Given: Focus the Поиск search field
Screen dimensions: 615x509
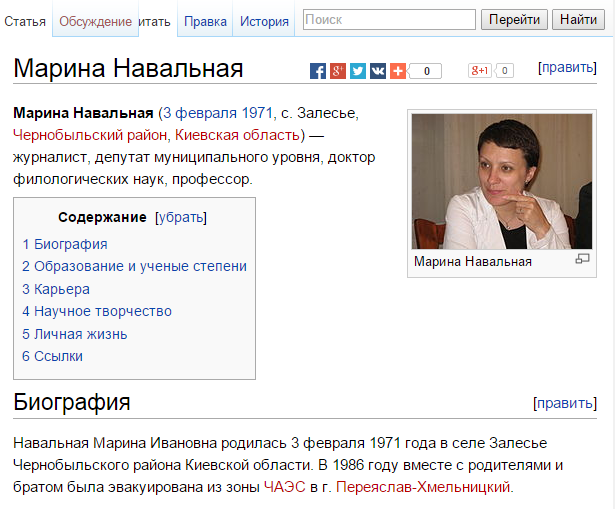Looking at the screenshot, I should pos(389,19).
